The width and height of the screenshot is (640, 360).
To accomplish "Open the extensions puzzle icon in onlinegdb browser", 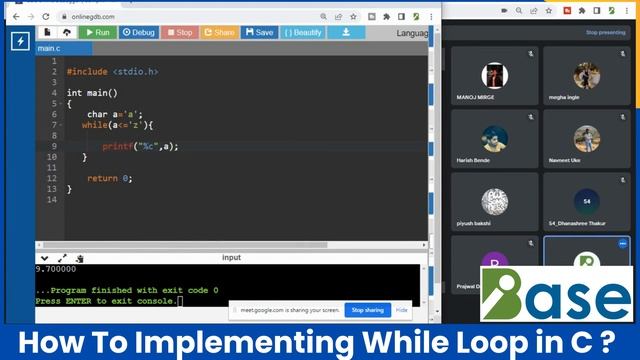I will (387, 17).
